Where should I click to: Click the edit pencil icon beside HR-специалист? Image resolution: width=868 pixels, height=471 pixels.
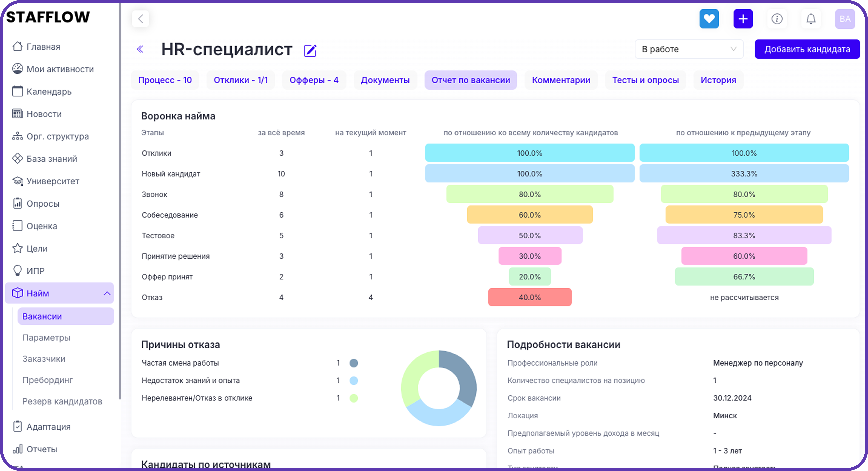[x=310, y=51]
